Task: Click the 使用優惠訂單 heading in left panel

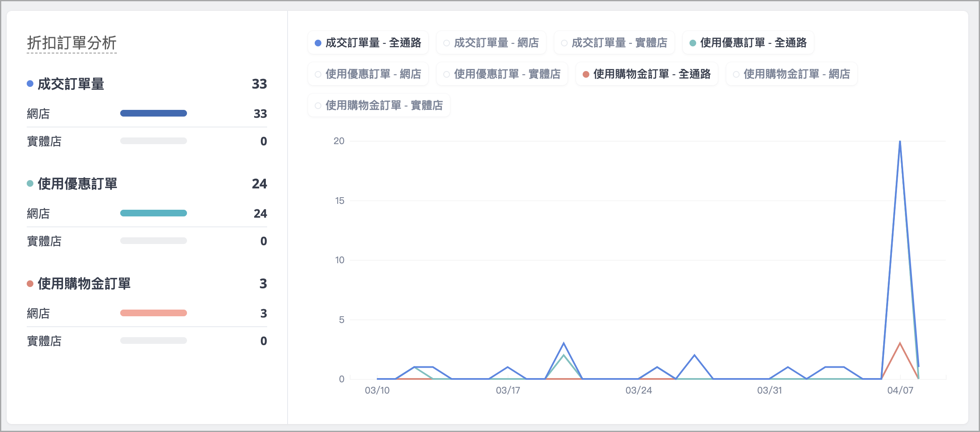Action: 78,184
